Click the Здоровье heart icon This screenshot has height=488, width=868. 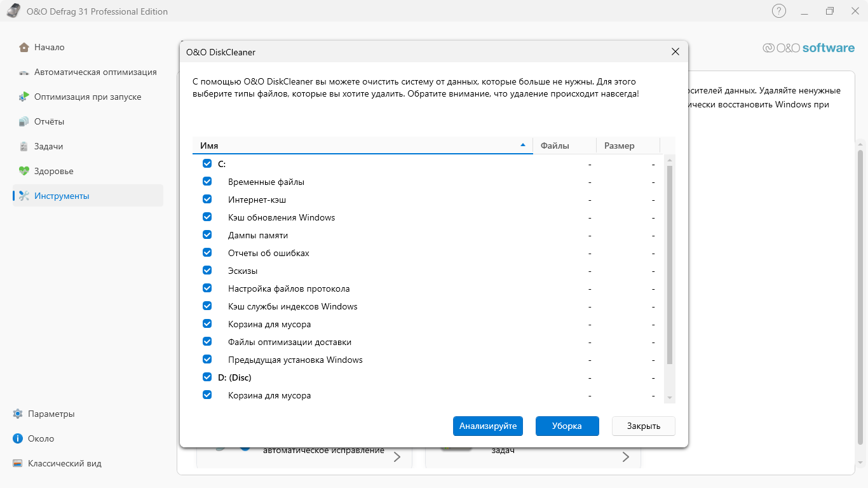(x=24, y=171)
